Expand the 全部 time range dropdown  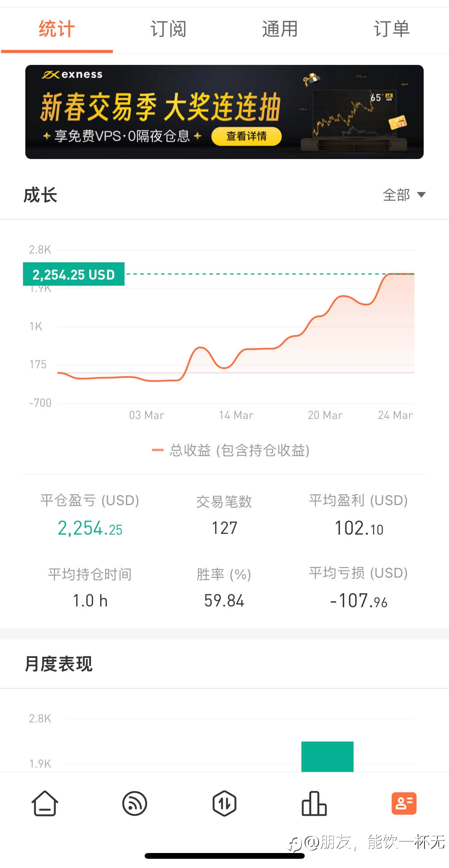click(x=404, y=195)
